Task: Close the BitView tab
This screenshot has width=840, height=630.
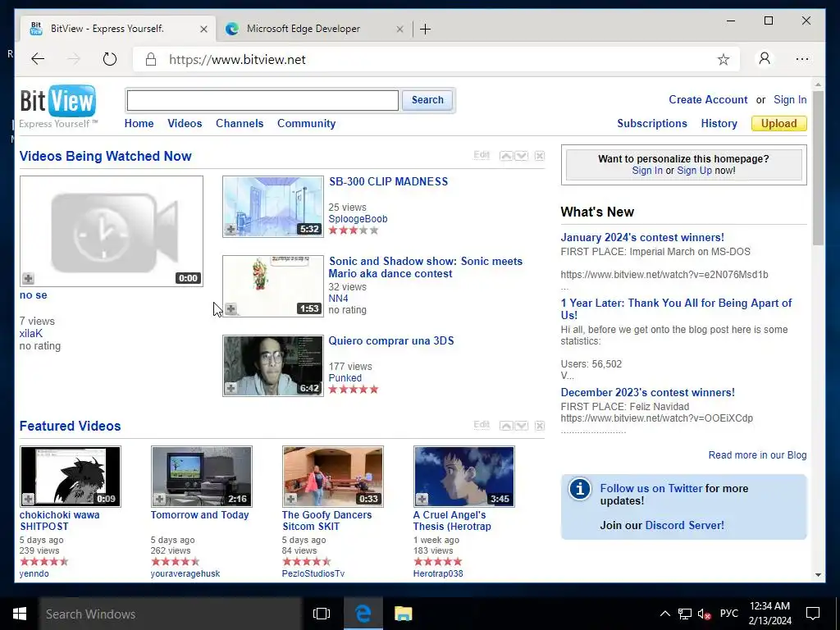Action: (x=203, y=29)
